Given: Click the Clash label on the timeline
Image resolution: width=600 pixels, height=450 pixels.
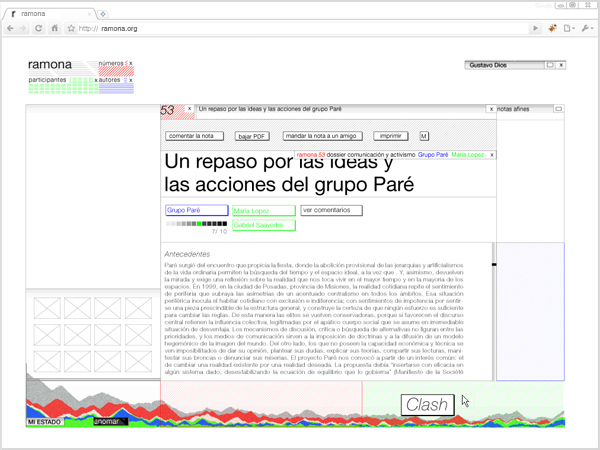Looking at the screenshot, I should point(427,405).
